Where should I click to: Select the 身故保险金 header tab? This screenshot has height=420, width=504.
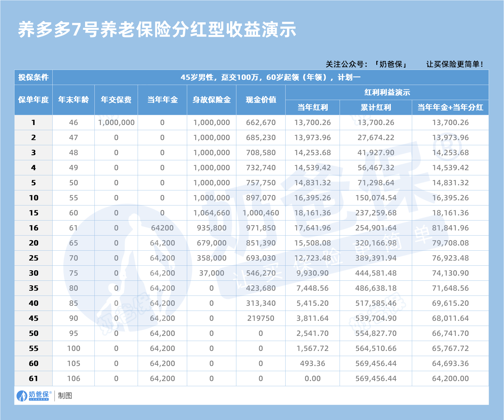pyautogui.click(x=211, y=100)
